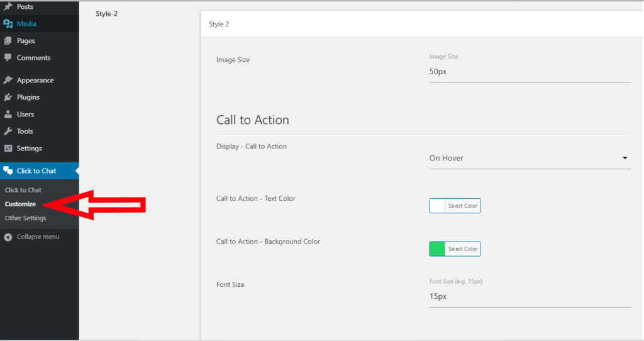Open the Customize submenu item
Image resolution: width=644 pixels, height=341 pixels.
pyautogui.click(x=20, y=204)
